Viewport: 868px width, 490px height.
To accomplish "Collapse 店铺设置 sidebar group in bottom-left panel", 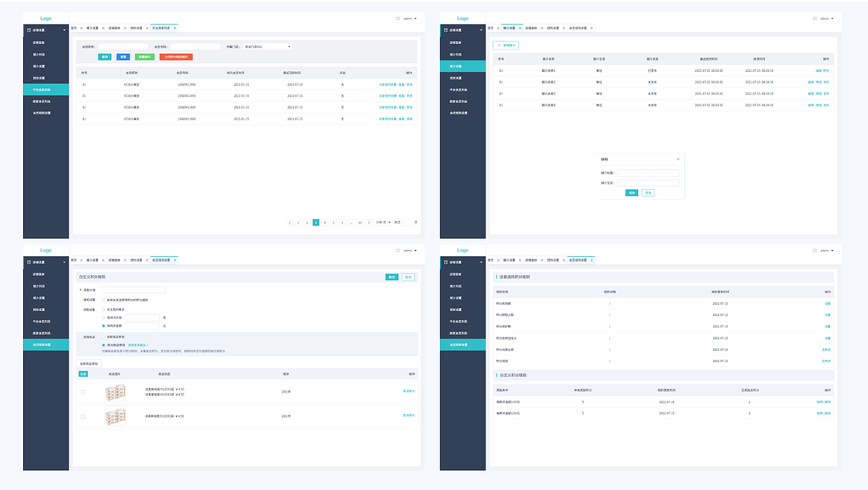I will click(64, 262).
